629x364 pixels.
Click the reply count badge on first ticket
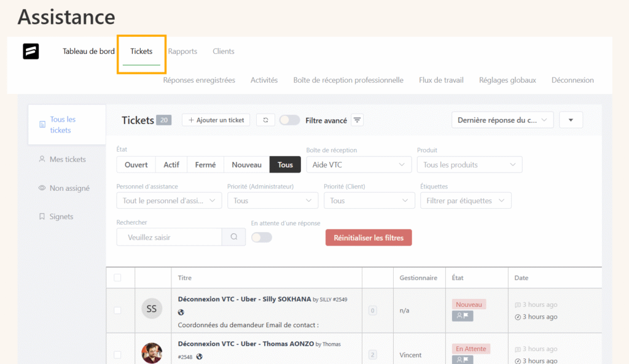point(372,311)
